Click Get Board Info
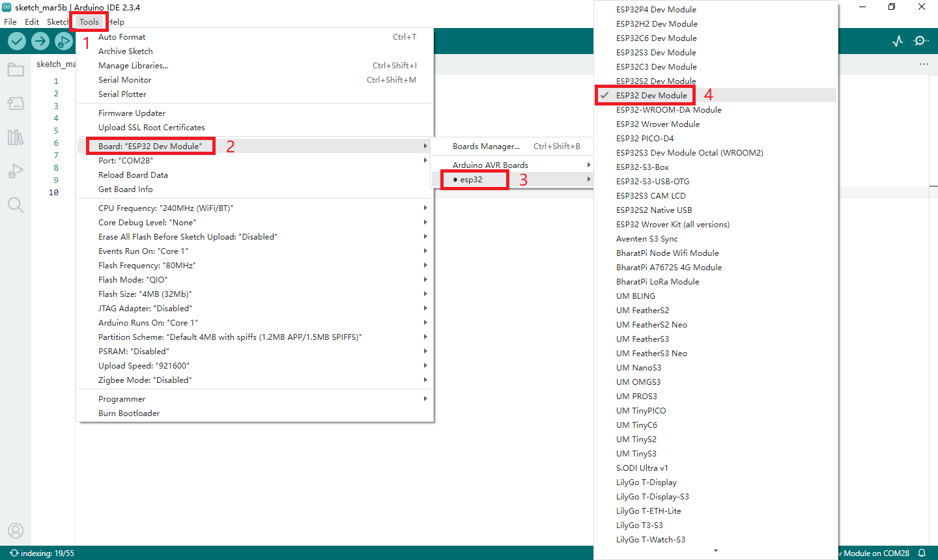Viewport: 938px width, 560px height. click(x=255, y=189)
